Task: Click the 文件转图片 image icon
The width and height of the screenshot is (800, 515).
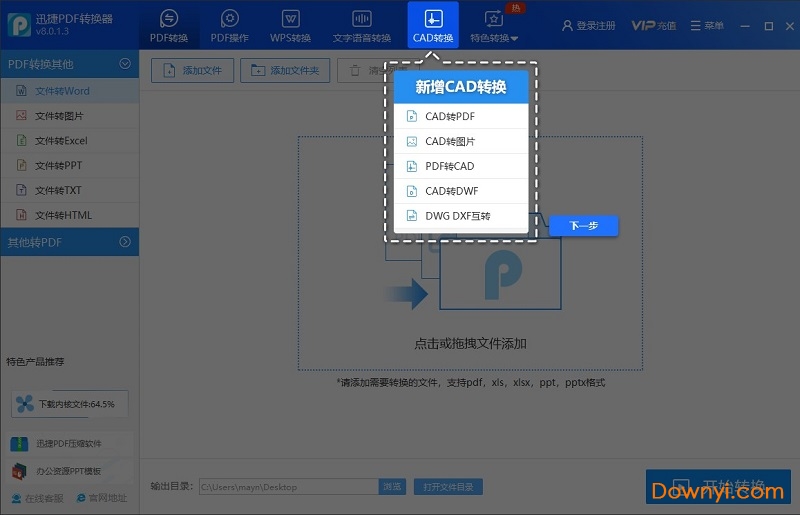Action: click(21, 115)
